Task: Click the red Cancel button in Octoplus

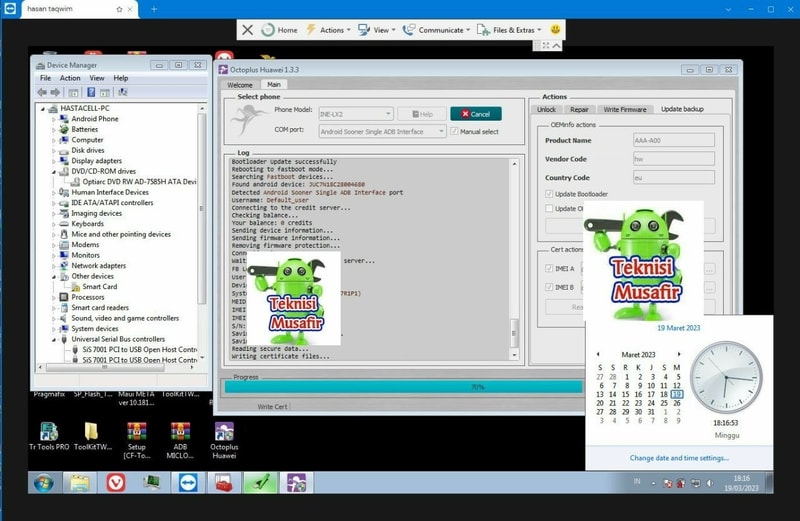Action: click(x=476, y=114)
